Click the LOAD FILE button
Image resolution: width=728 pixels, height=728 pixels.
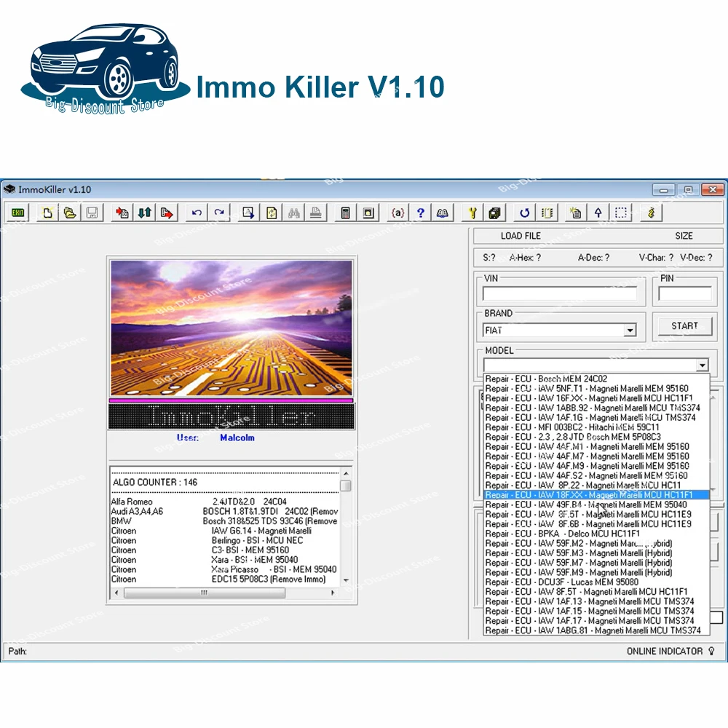[521, 236]
